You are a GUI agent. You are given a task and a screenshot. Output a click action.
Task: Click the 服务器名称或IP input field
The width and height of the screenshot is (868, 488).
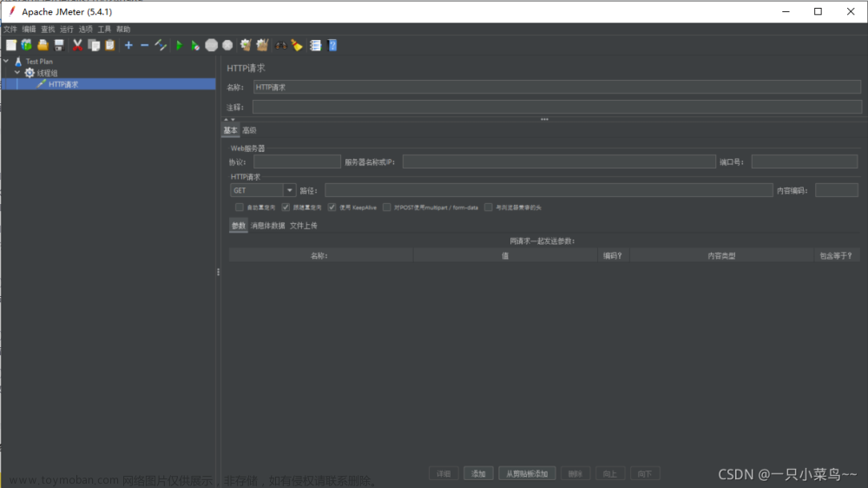click(x=559, y=162)
